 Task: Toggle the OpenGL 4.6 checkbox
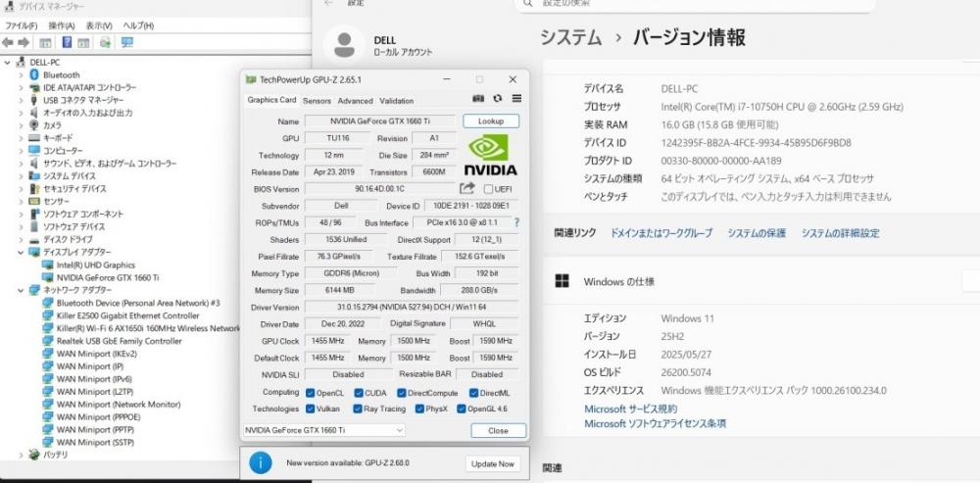462,409
